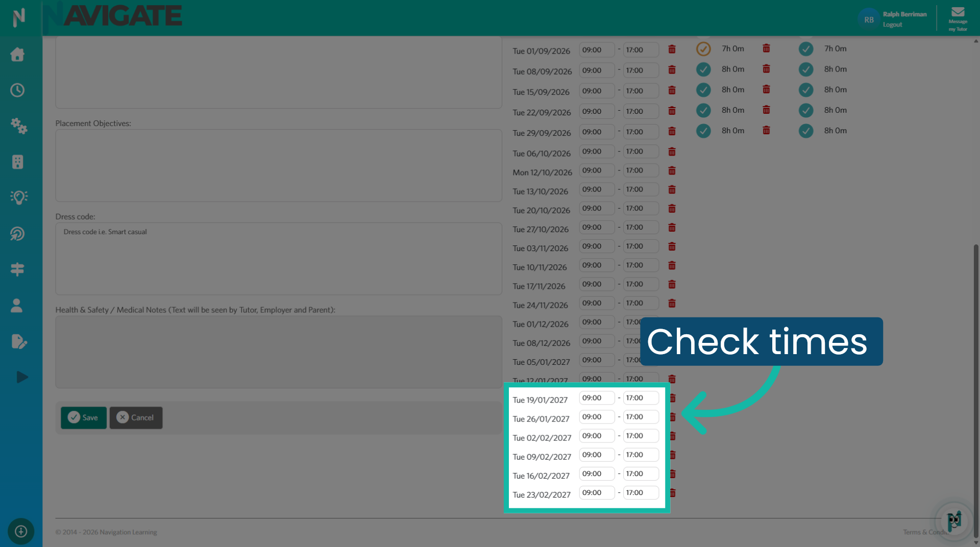Click the RB user avatar

pyautogui.click(x=869, y=19)
